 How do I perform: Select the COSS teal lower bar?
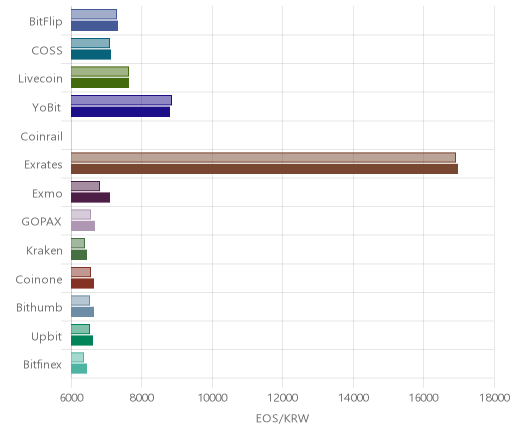pos(91,54)
